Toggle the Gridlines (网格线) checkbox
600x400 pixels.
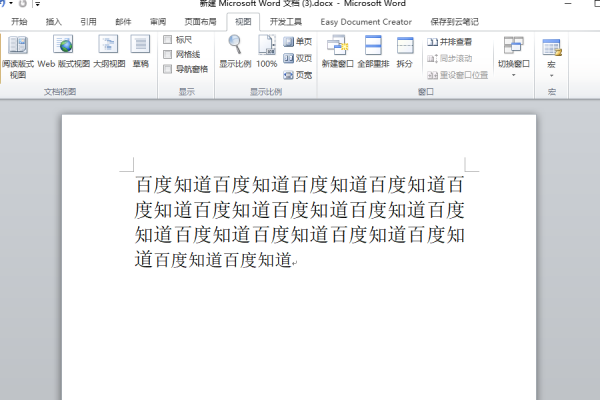pyautogui.click(x=167, y=54)
